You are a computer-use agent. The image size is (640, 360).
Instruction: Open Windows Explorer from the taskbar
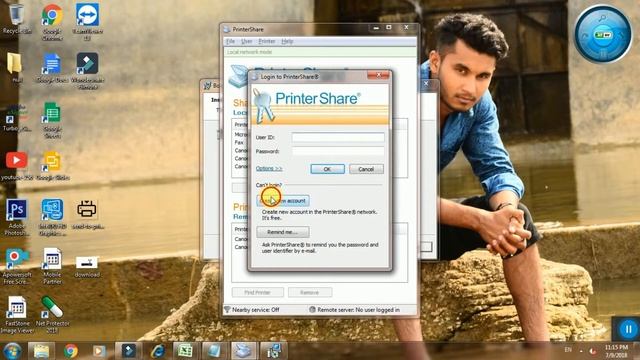click(x=41, y=351)
